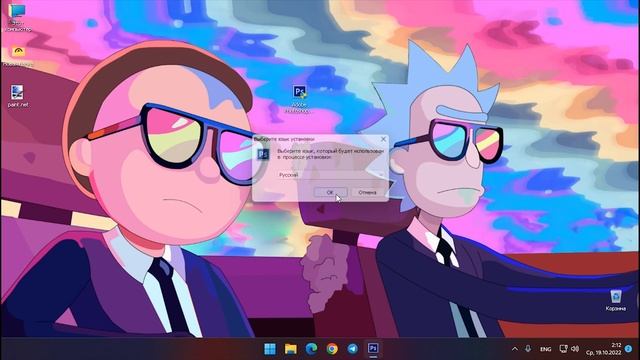Show hidden tray icons chevron

[x=515, y=349]
